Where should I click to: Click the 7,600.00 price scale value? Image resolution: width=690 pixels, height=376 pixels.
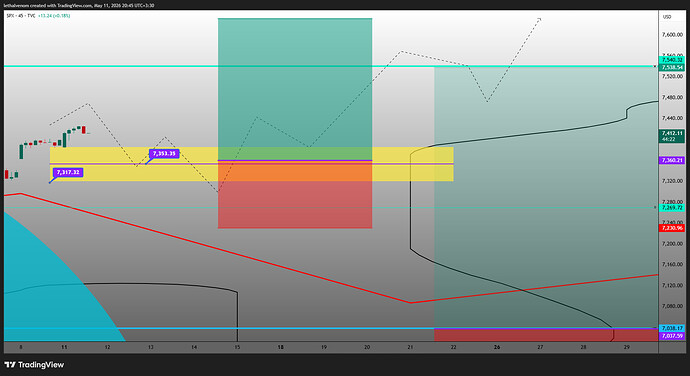pos(672,34)
